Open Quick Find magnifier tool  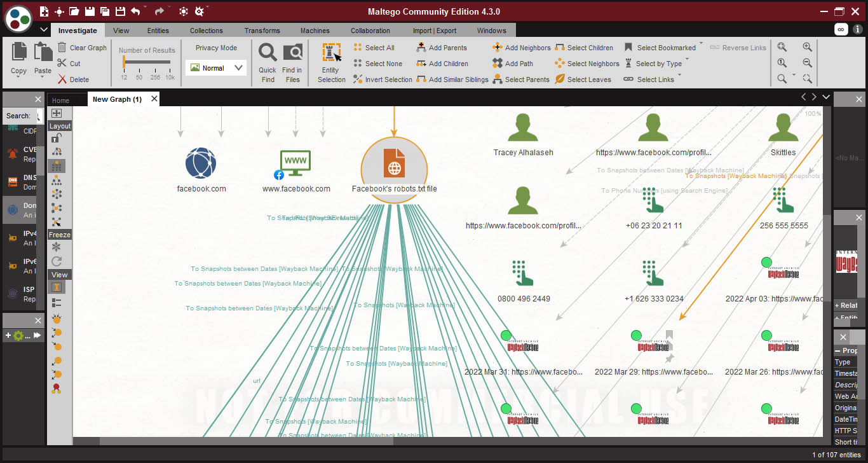tap(268, 62)
